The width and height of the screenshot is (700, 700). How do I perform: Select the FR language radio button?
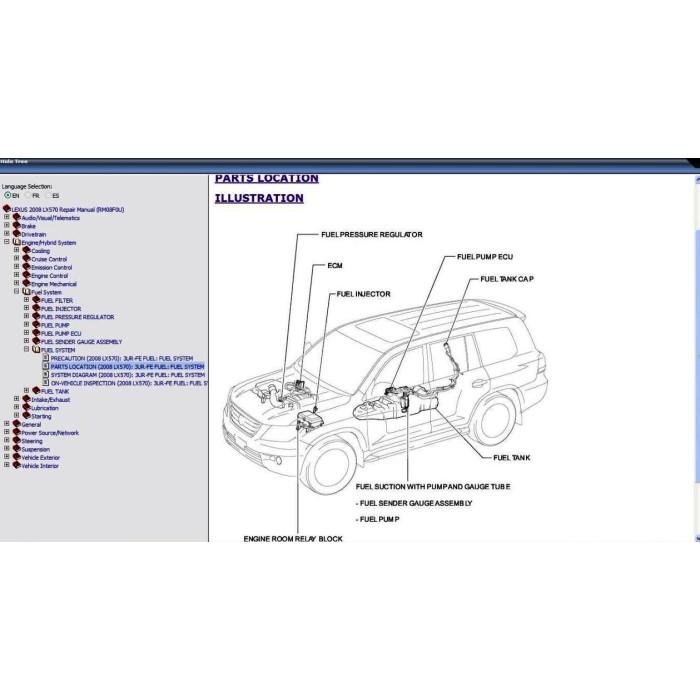pos(27,195)
